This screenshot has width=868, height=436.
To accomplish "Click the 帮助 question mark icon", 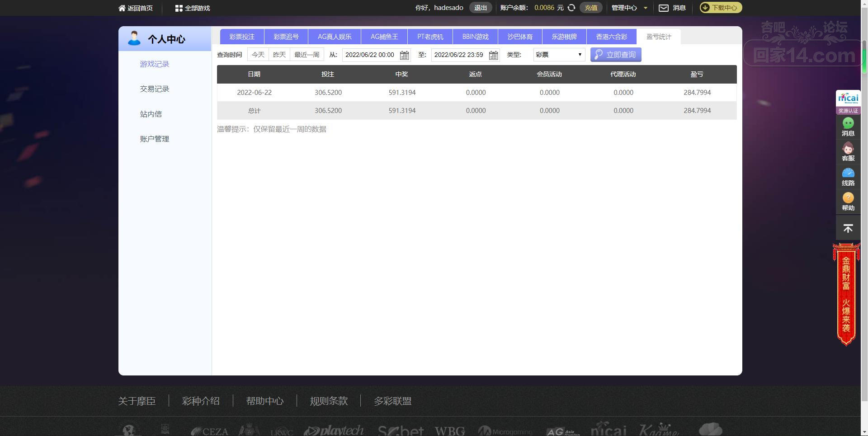I will (x=848, y=198).
